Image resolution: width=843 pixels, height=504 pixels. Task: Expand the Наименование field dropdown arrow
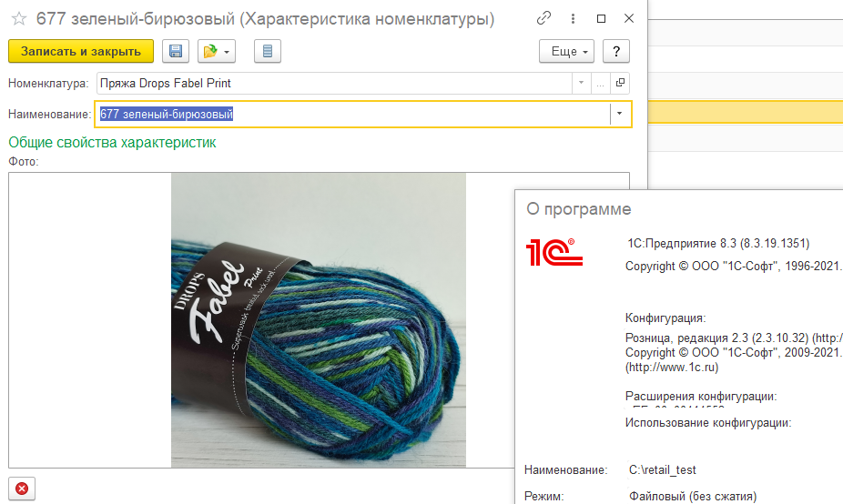point(620,114)
